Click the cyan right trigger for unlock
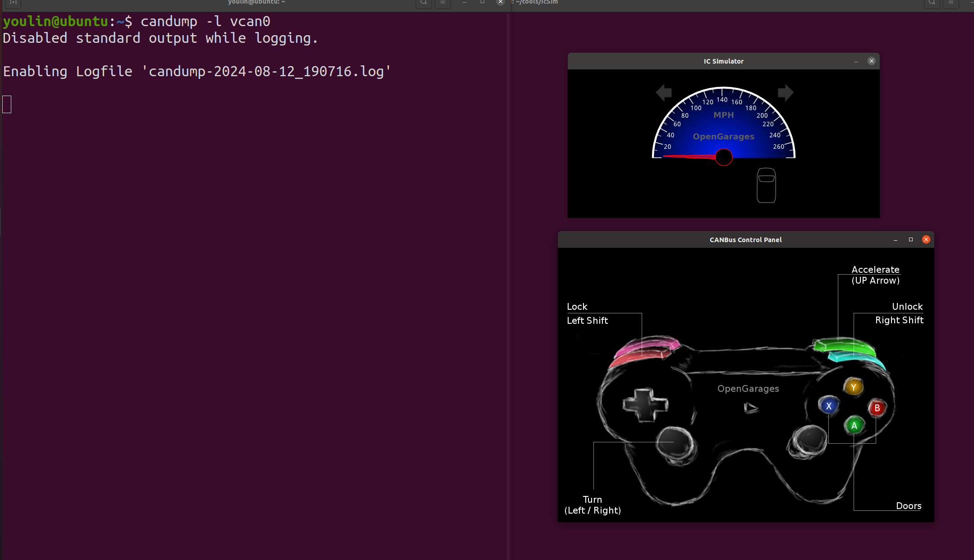974x560 pixels. click(856, 359)
